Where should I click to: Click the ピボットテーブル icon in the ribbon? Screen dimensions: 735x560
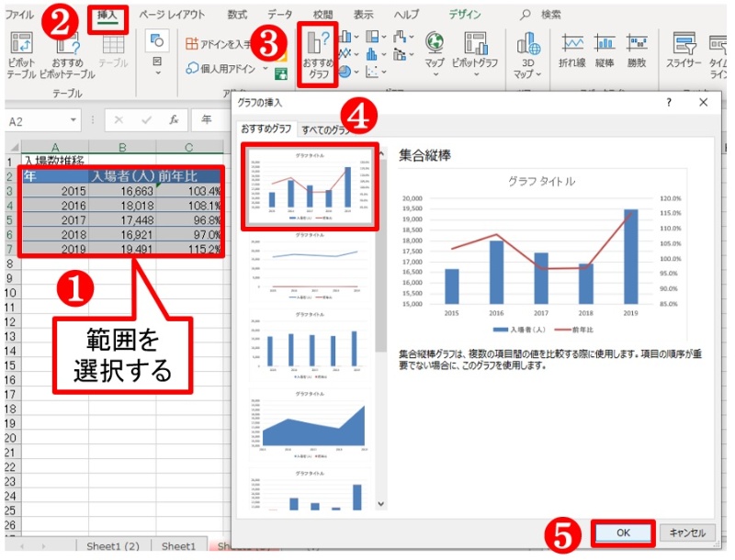click(x=20, y=53)
